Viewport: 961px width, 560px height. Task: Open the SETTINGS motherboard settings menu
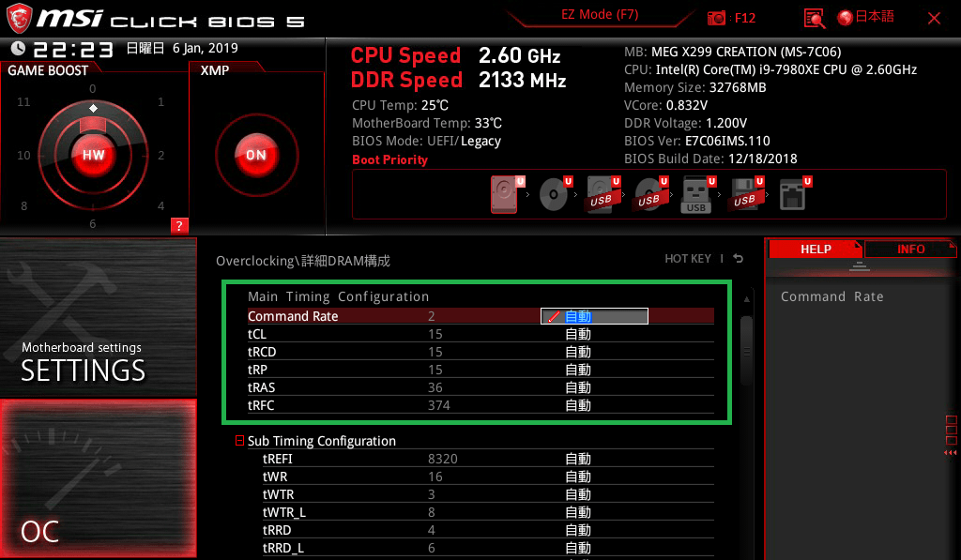tap(98, 317)
